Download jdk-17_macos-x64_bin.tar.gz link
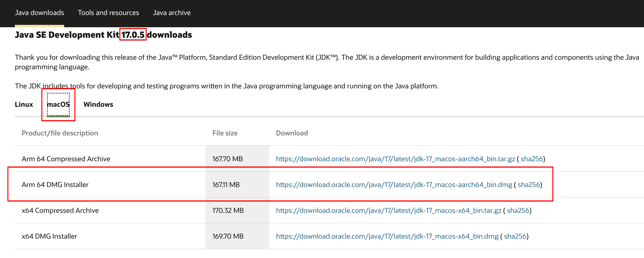 [389, 210]
